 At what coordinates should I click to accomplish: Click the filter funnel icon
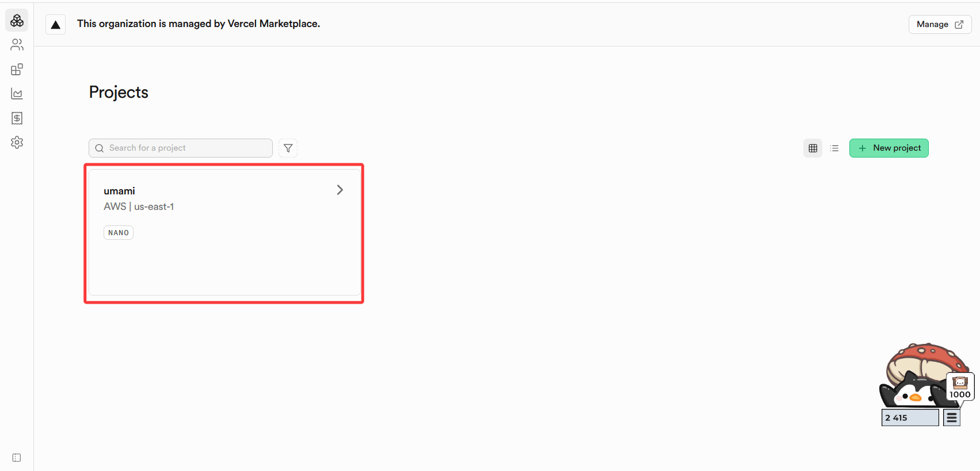[288, 148]
